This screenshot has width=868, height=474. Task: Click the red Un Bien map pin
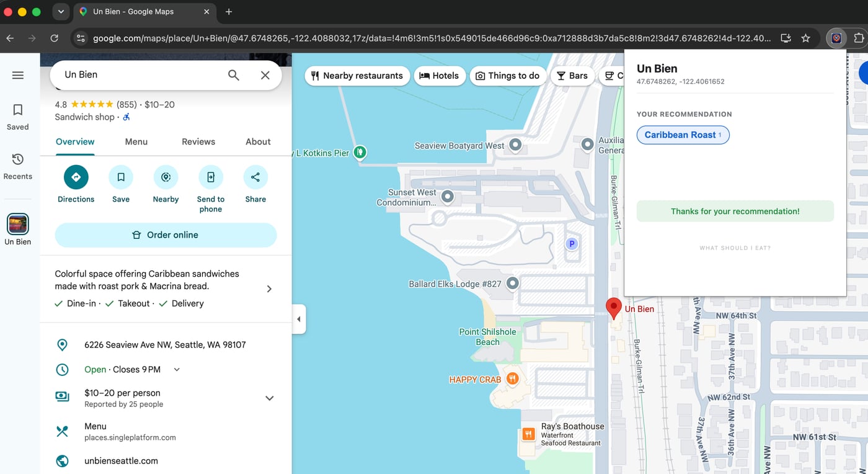(614, 308)
